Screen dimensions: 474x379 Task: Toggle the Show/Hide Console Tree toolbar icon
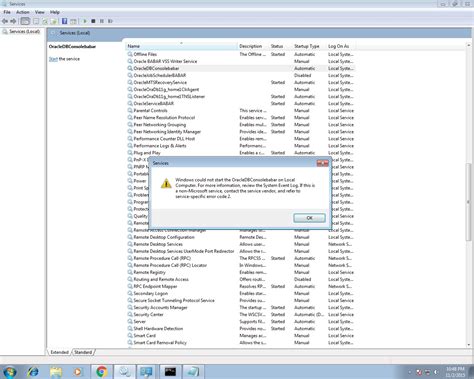pos(25,21)
